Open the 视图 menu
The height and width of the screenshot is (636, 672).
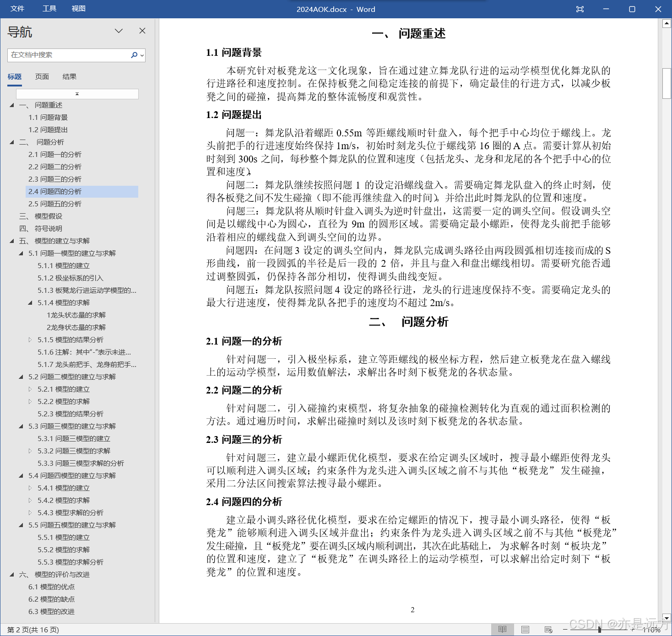click(79, 9)
